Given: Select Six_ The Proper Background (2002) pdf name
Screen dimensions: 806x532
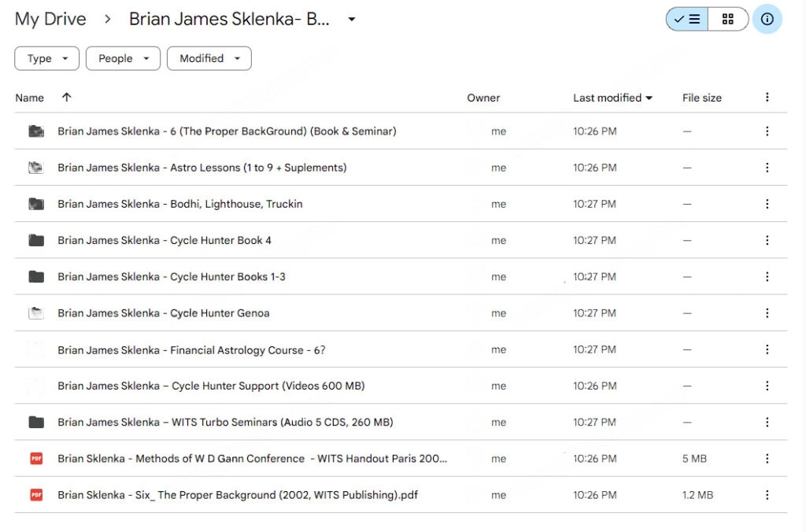Looking at the screenshot, I should click(238, 495).
